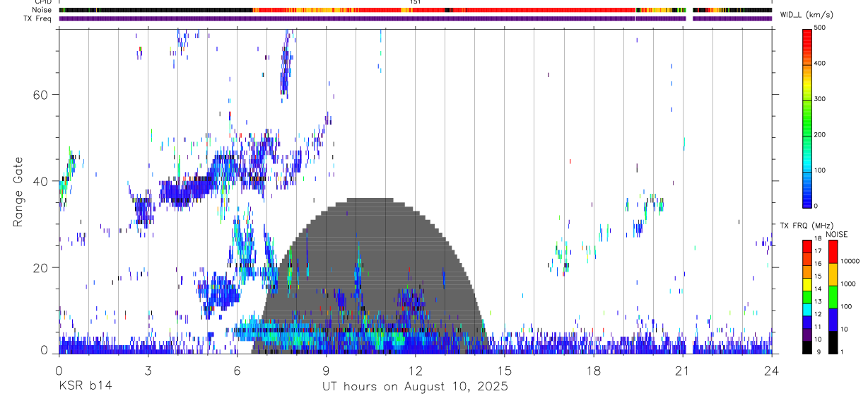Click the 9 MHz label on TX FRQ legend
The width and height of the screenshot is (868, 401).
tap(819, 353)
